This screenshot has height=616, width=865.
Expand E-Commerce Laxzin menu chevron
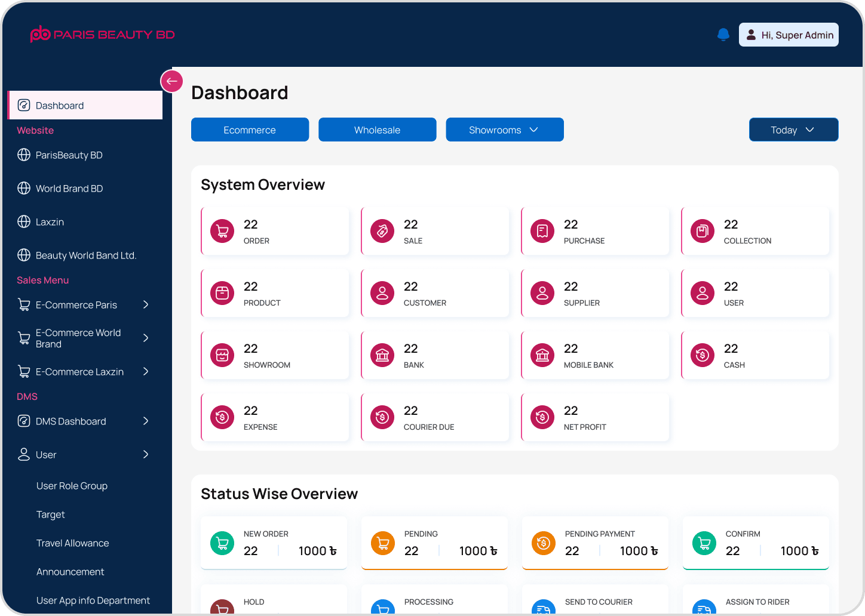pyautogui.click(x=146, y=372)
